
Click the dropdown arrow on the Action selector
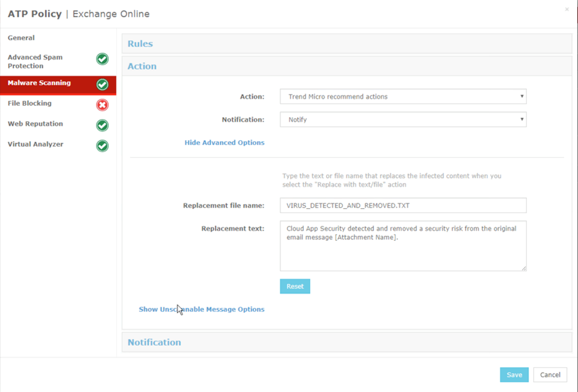pyautogui.click(x=521, y=96)
